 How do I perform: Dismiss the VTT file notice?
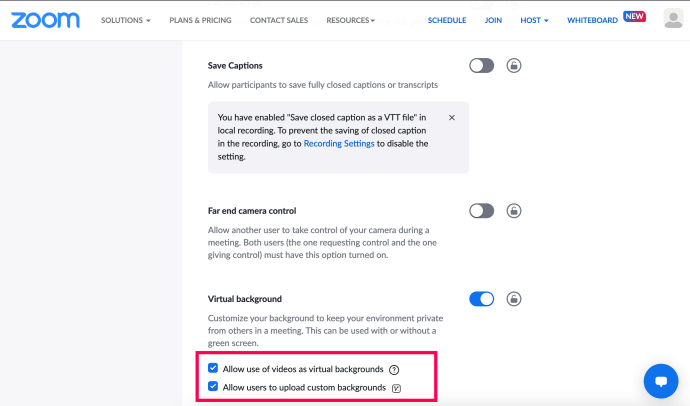pos(451,117)
